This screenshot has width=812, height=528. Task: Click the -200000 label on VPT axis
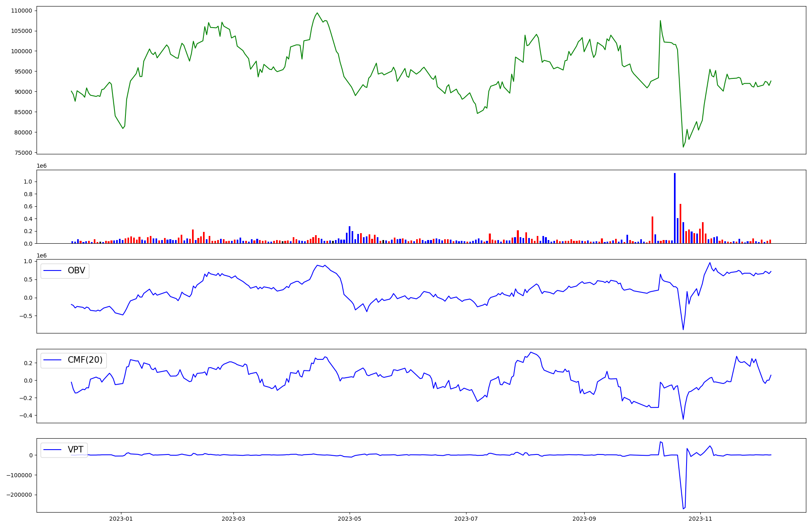tap(19, 495)
